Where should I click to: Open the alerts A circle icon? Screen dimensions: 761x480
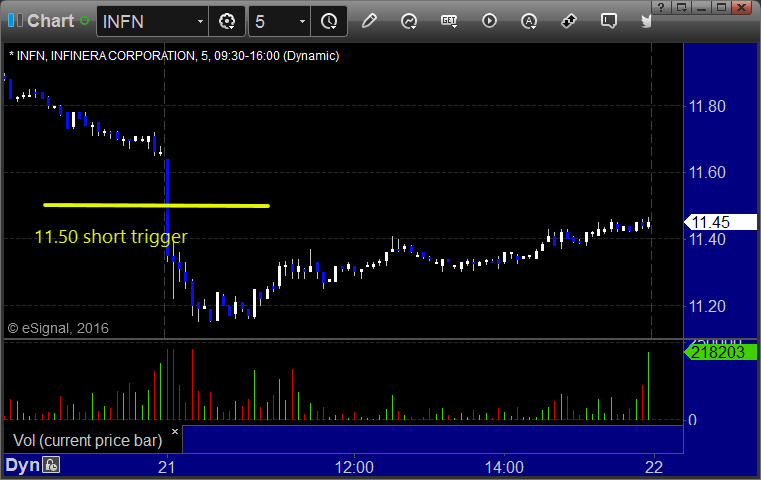529,21
